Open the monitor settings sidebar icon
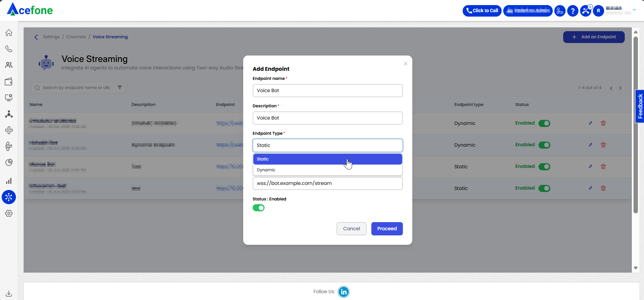 coord(9,98)
